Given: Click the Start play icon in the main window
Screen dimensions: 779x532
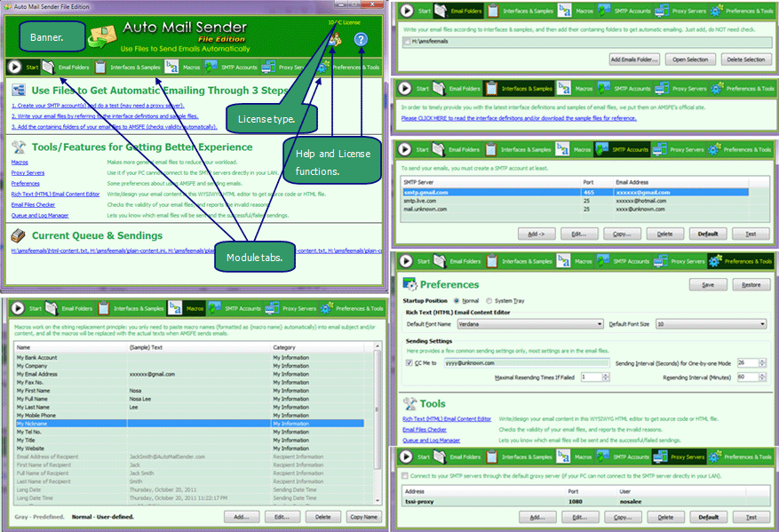Looking at the screenshot, I should point(14,67).
